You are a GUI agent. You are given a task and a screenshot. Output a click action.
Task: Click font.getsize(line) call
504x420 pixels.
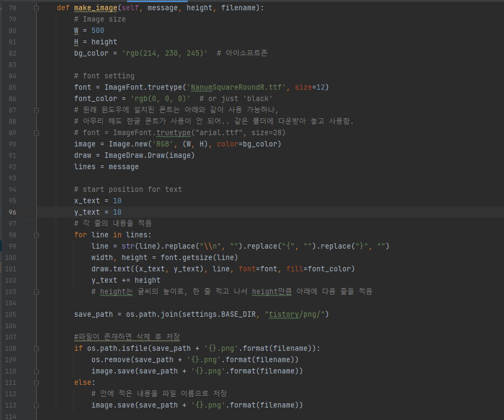(200, 258)
